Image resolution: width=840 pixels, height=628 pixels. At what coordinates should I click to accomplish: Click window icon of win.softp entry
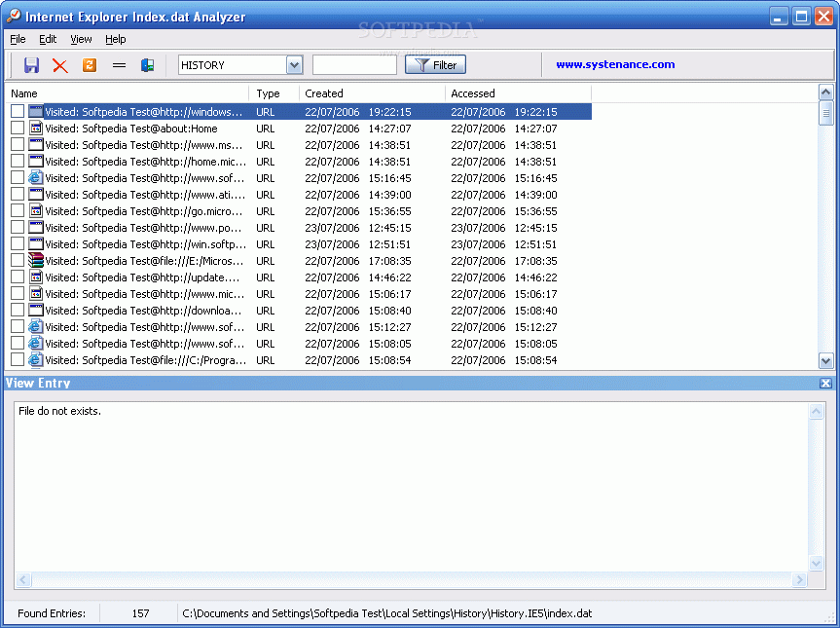tap(36, 243)
